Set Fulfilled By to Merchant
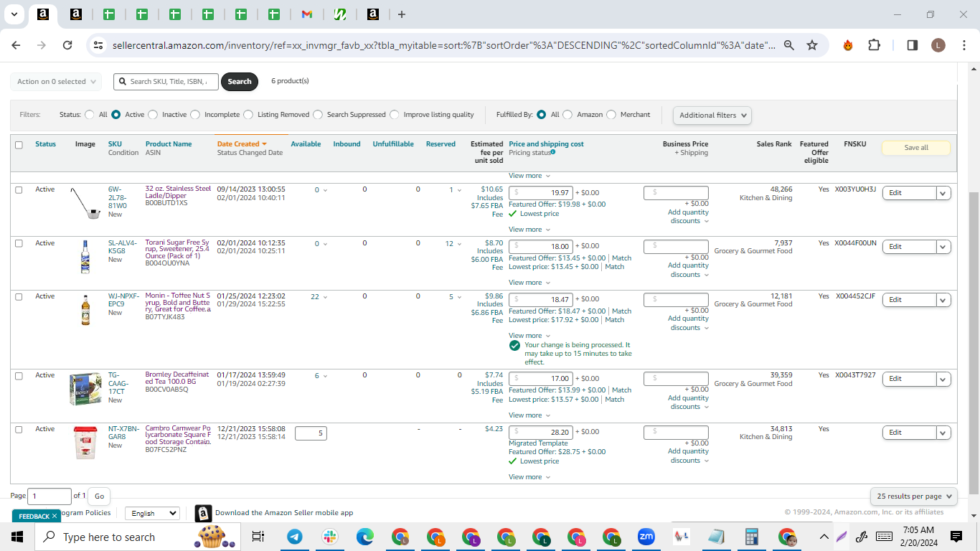The height and width of the screenshot is (551, 980). click(611, 115)
